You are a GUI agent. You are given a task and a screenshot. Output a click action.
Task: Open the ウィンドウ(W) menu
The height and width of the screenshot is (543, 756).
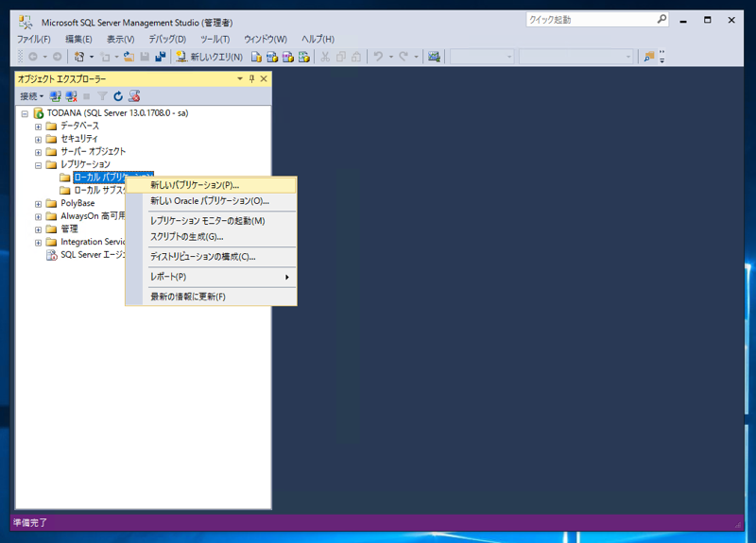266,39
